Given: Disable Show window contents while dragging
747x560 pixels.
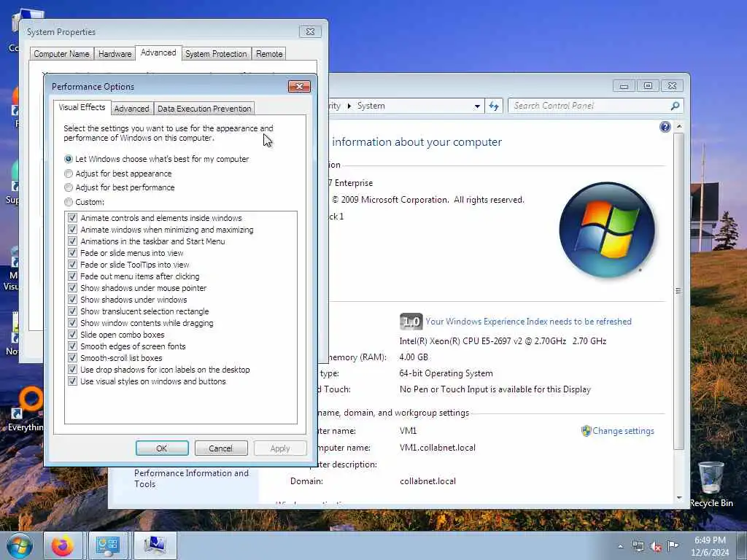Looking at the screenshot, I should (x=72, y=323).
